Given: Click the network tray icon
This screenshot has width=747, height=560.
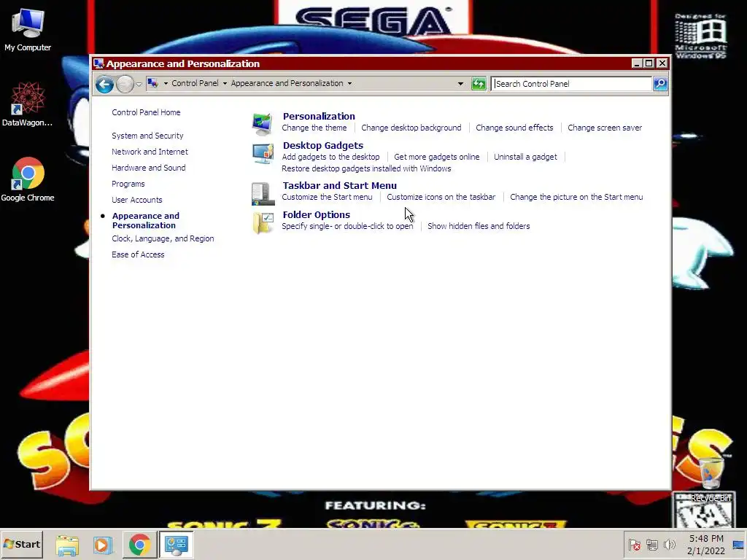Looking at the screenshot, I should pyautogui.click(x=651, y=545).
